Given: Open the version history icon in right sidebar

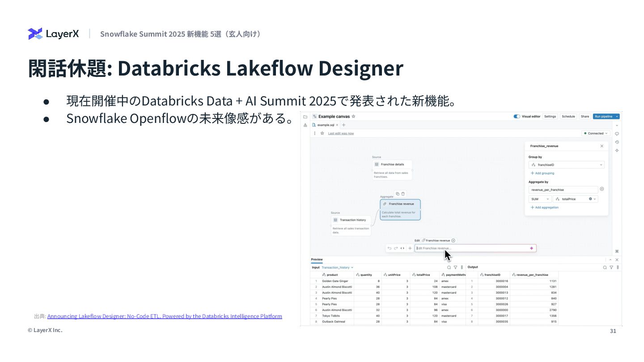Looking at the screenshot, I should pyautogui.click(x=617, y=142).
